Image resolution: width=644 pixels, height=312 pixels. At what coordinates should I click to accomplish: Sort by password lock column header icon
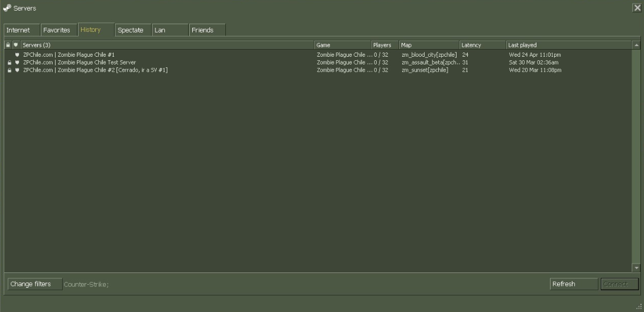click(x=8, y=45)
